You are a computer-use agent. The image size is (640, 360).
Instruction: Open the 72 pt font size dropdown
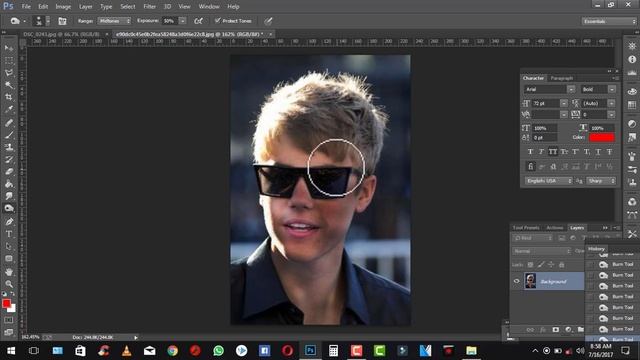564,104
